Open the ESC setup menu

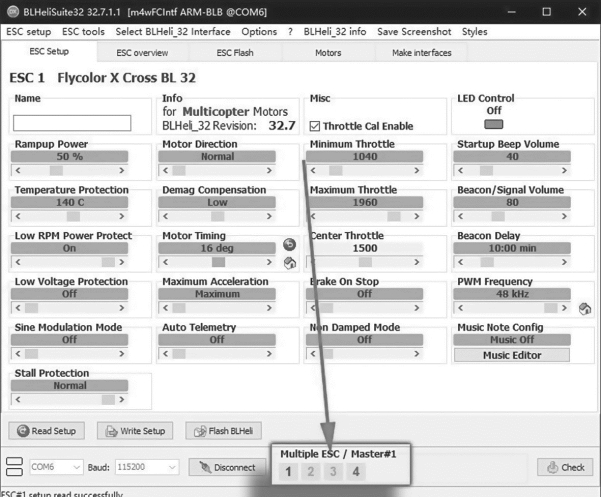(x=29, y=32)
